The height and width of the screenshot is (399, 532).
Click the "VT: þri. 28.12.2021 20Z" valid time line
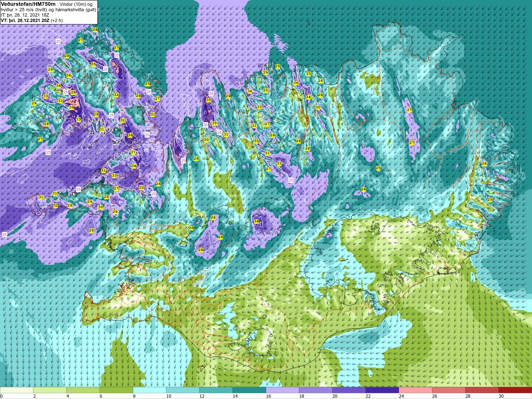pyautogui.click(x=25, y=20)
